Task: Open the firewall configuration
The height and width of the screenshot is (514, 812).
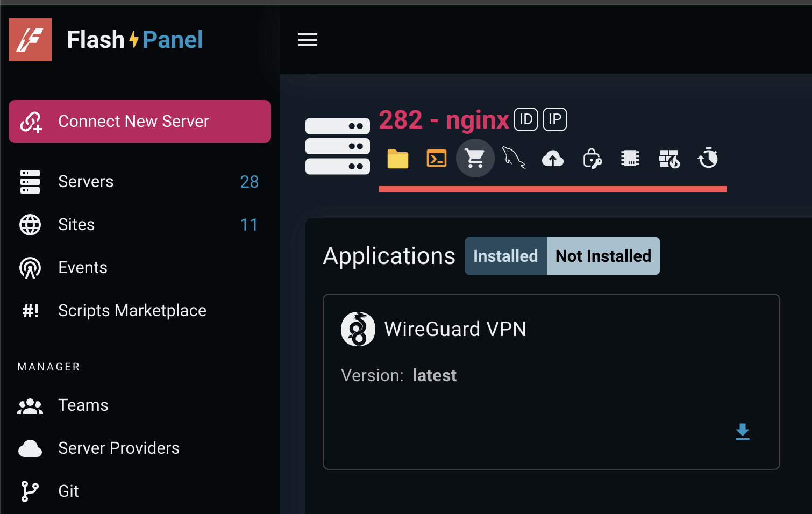Action: pos(669,158)
